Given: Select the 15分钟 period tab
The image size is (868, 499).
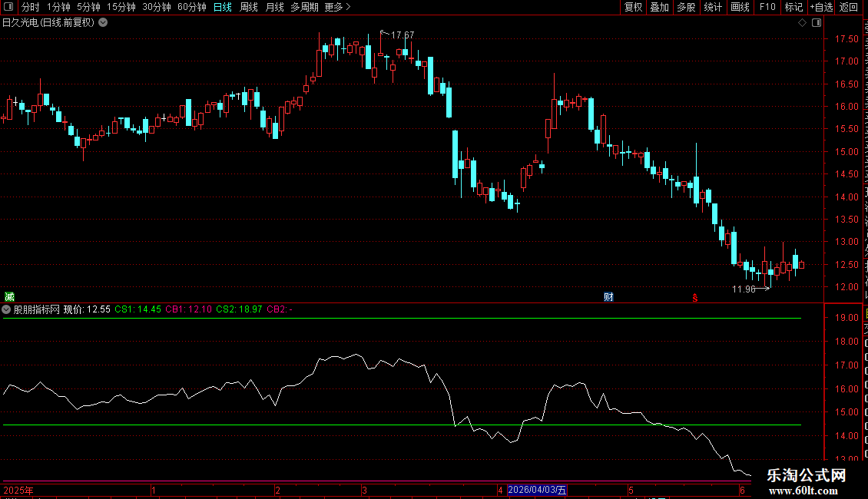Looking at the screenshot, I should 121,7.
